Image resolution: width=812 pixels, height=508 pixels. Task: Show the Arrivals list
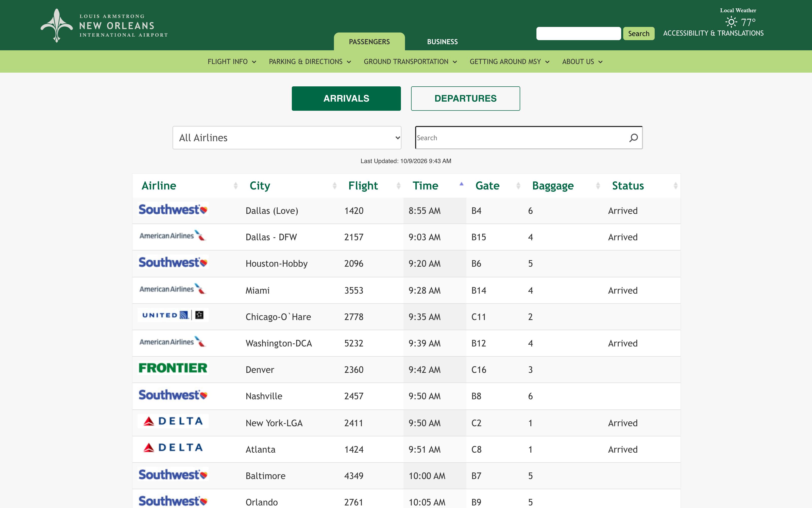pyautogui.click(x=346, y=99)
